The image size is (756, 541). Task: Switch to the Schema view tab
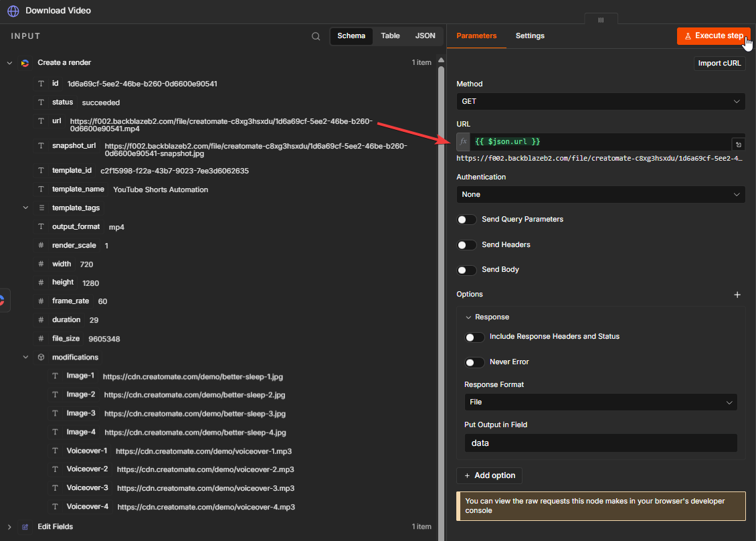[x=351, y=36]
